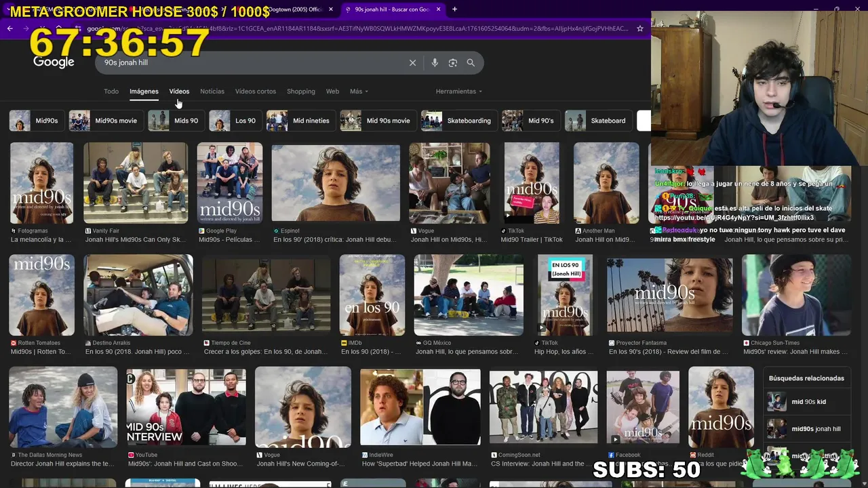Open the Fotogramas mid90s poster image

(x=41, y=183)
